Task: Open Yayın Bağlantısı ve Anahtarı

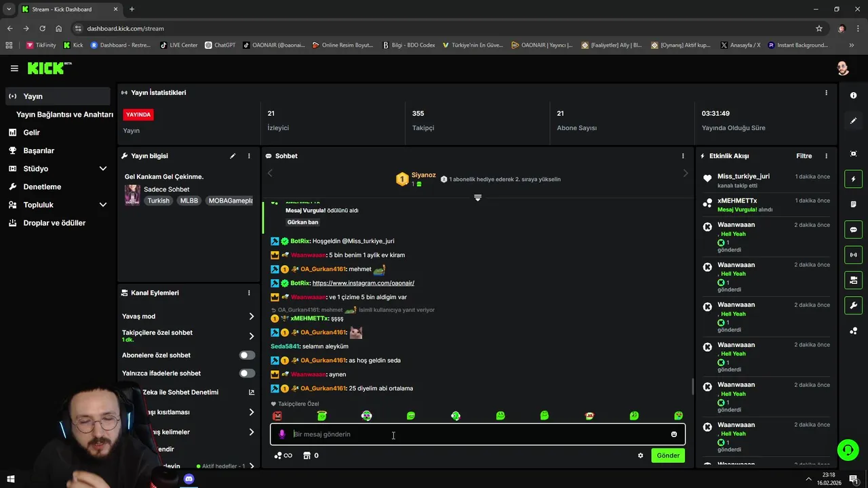Action: point(64,115)
